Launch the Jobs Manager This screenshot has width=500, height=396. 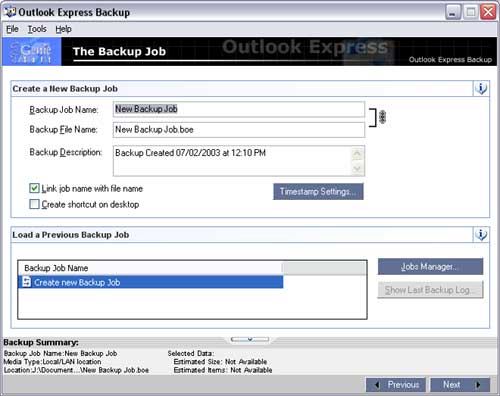(x=430, y=267)
